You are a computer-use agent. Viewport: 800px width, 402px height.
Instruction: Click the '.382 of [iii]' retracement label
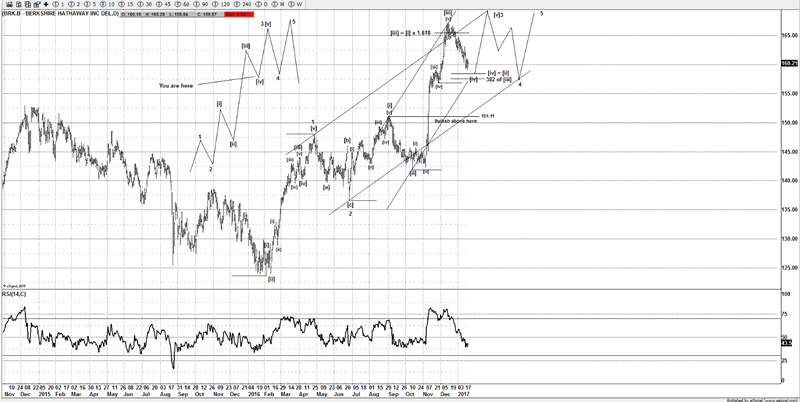tap(498, 80)
